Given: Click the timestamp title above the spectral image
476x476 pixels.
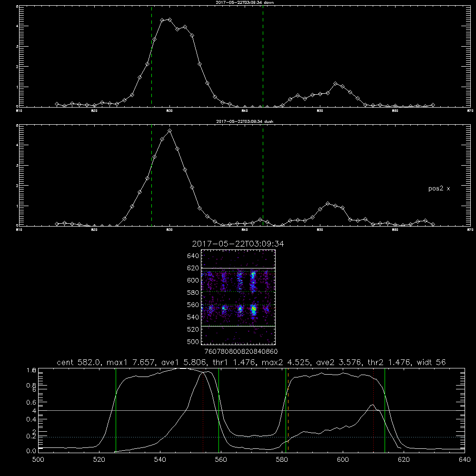Looking at the screenshot, I should click(238, 244).
